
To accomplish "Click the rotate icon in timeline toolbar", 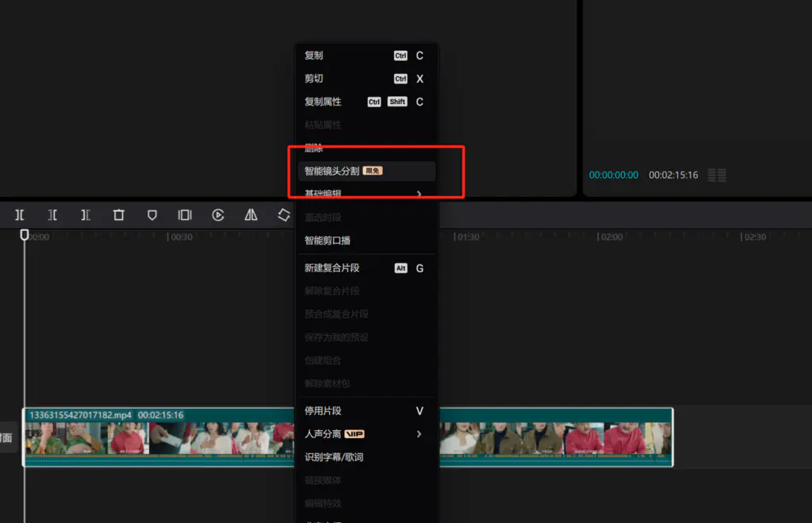I will click(284, 215).
